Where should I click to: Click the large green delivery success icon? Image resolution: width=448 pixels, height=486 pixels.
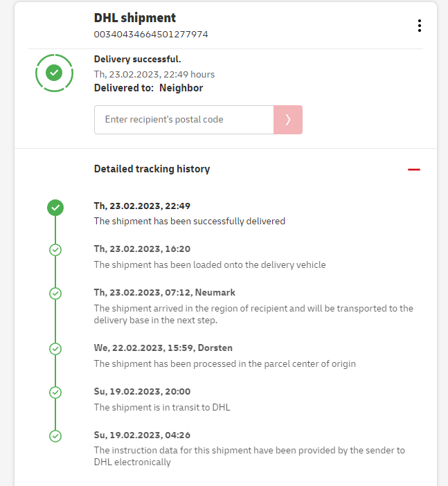pyautogui.click(x=54, y=72)
